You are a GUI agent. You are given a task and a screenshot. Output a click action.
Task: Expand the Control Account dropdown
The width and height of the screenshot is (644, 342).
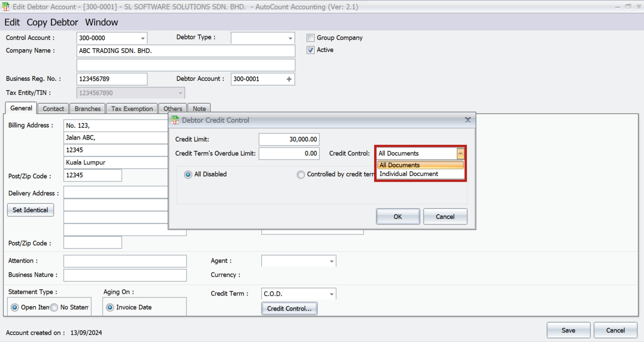point(143,38)
